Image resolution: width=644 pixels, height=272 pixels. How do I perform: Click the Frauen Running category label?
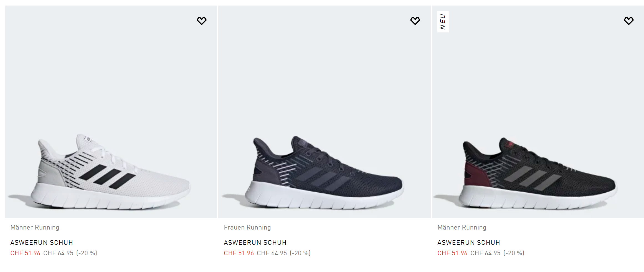[247, 228]
